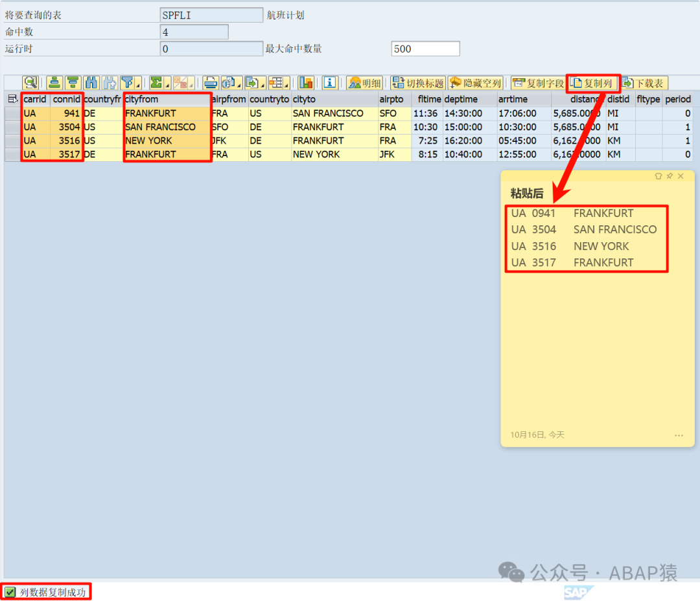Image resolution: width=700 pixels, height=601 pixels.
Task: Select the cityto column header
Action: (x=334, y=99)
